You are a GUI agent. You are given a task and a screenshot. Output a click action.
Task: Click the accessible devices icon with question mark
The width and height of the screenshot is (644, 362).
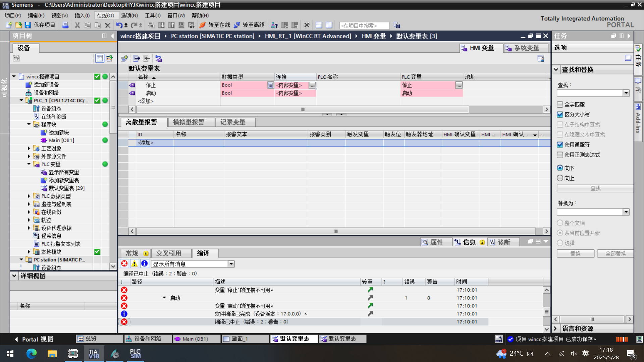274,25
